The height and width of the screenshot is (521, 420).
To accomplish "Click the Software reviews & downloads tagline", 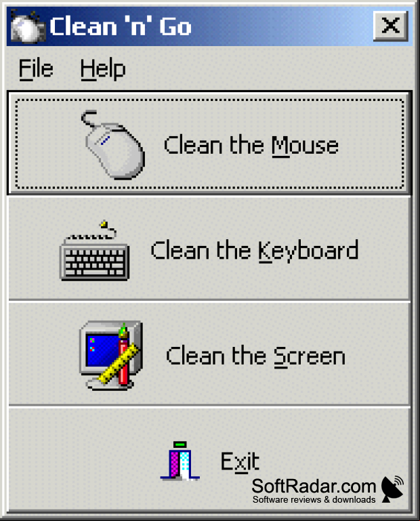I will pos(314,499).
